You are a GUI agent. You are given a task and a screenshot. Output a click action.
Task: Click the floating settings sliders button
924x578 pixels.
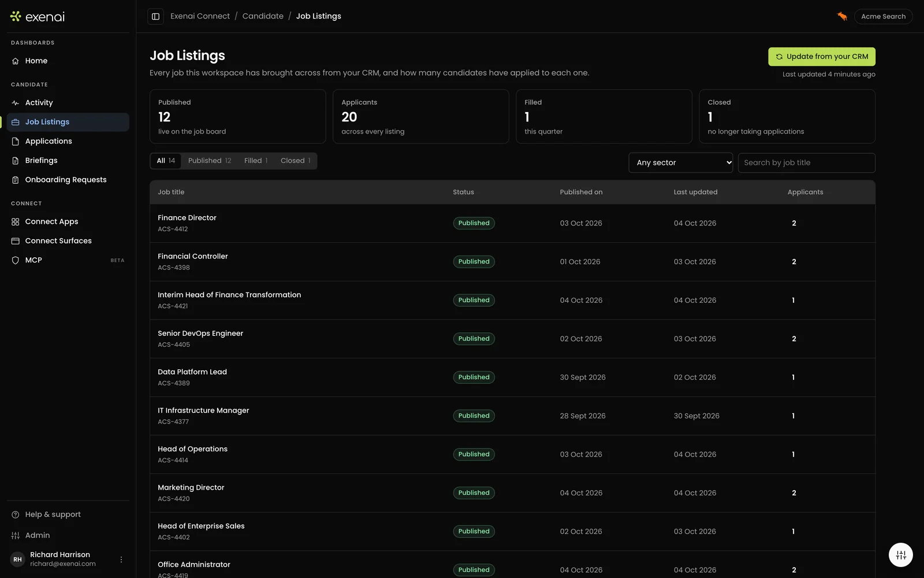point(901,555)
